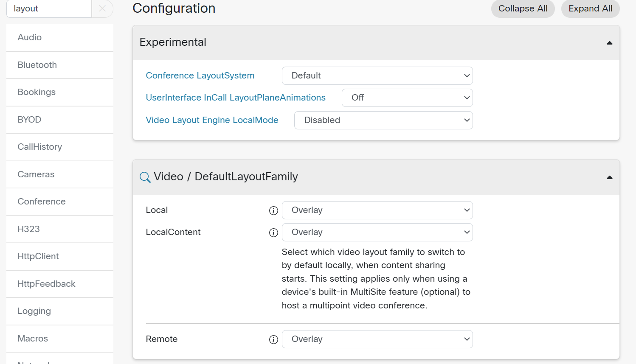Collapse the Video / DefaultLayoutFamily section
The image size is (636, 364).
610,177
